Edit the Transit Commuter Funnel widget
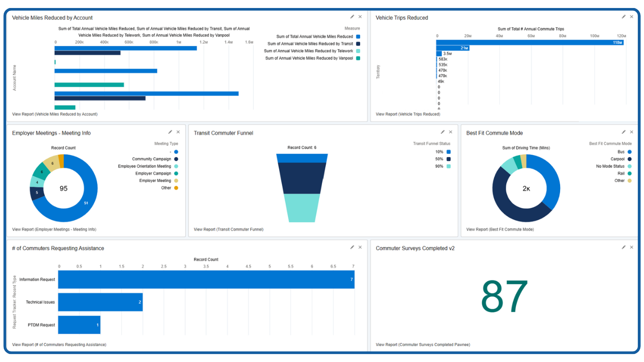The height and width of the screenshot is (362, 644). click(x=443, y=132)
